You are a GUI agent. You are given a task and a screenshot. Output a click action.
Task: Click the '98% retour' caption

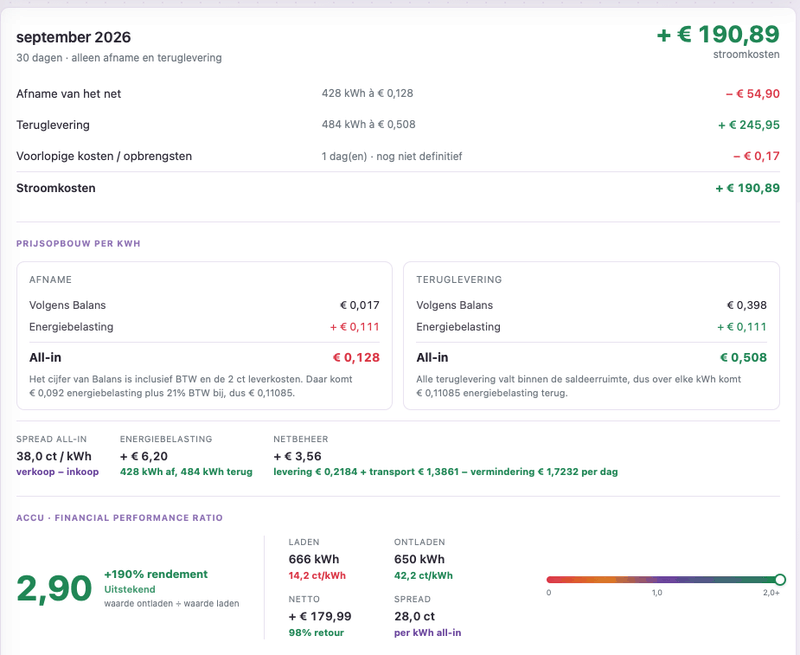(316, 633)
